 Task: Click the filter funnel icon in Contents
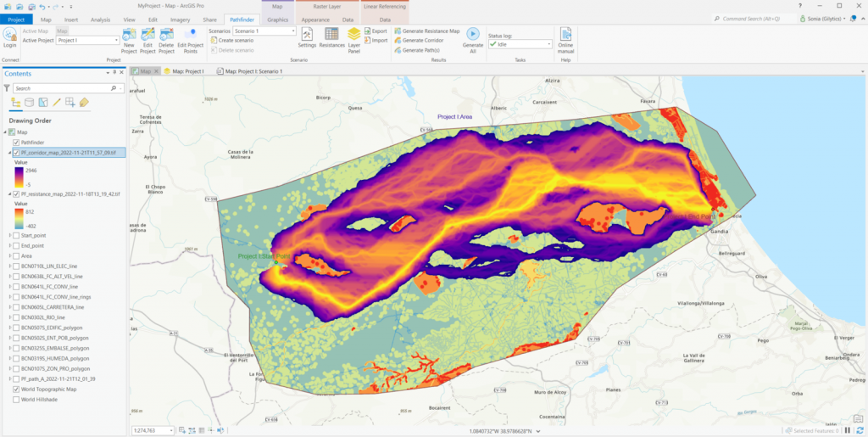[x=7, y=88]
